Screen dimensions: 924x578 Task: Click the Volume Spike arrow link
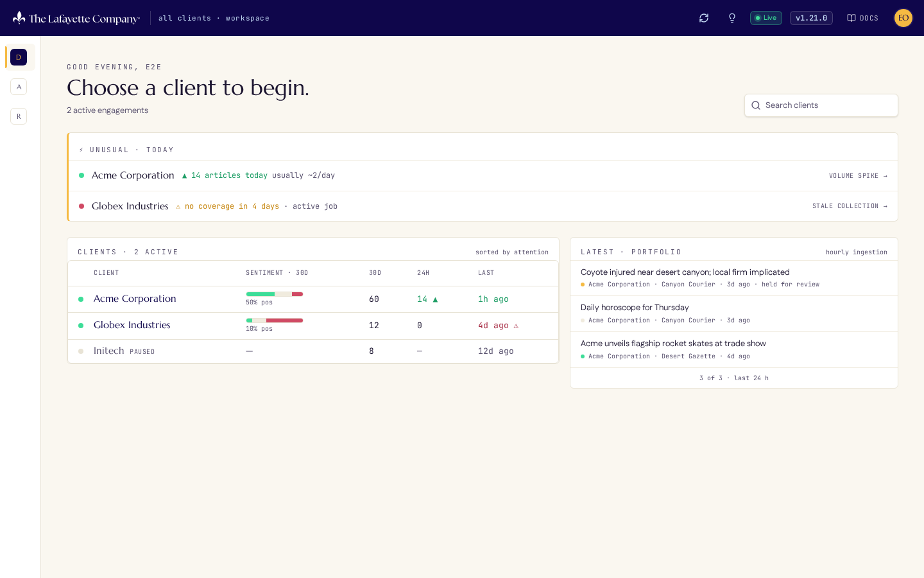(858, 176)
